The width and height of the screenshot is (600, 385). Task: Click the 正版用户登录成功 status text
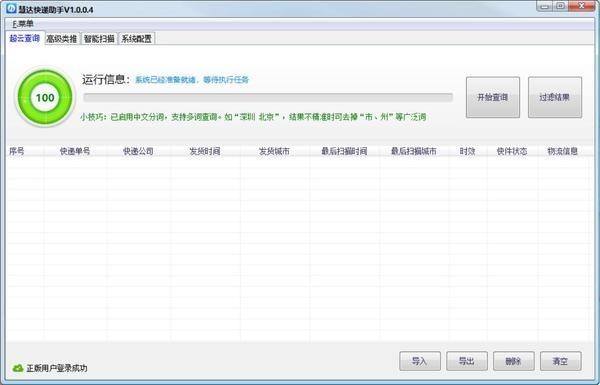(x=57, y=368)
